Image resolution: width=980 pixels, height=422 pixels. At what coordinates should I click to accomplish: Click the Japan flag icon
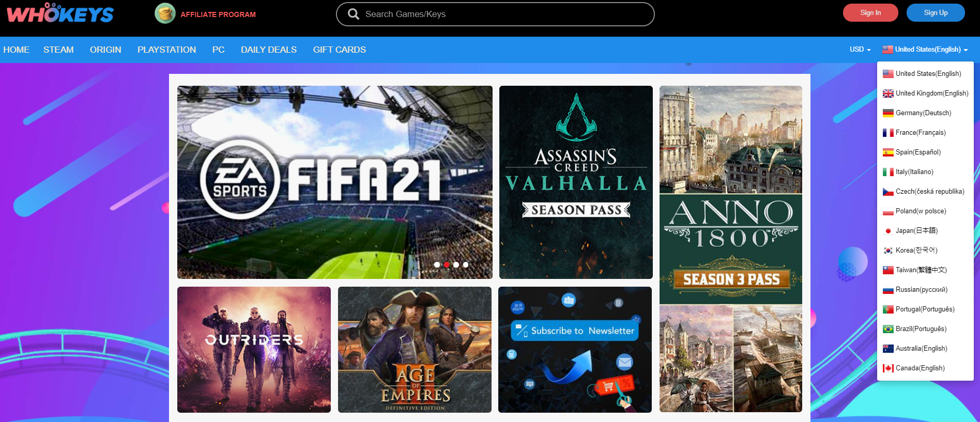click(888, 231)
